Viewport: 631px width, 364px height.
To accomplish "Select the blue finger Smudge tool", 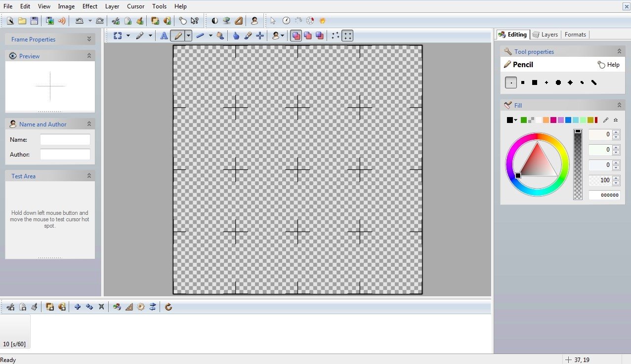I will click(x=236, y=36).
